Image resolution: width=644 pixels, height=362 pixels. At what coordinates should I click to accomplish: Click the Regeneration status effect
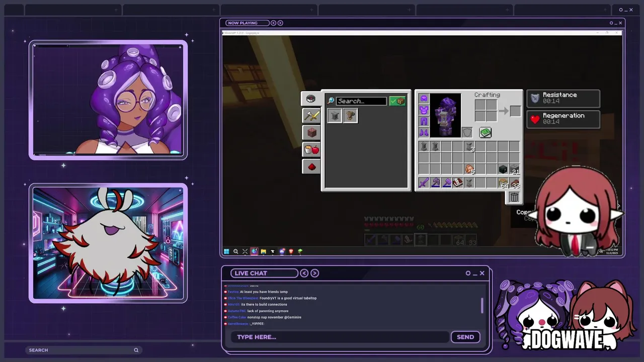563,119
